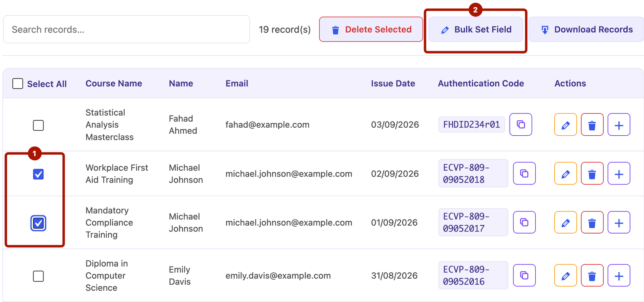Copy authentication code ECVP-809-09052018
Viewport: 644px width, 302px height.
click(x=524, y=174)
